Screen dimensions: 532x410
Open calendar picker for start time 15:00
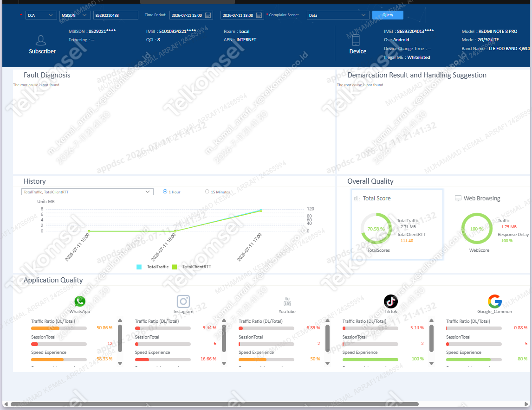pos(208,15)
